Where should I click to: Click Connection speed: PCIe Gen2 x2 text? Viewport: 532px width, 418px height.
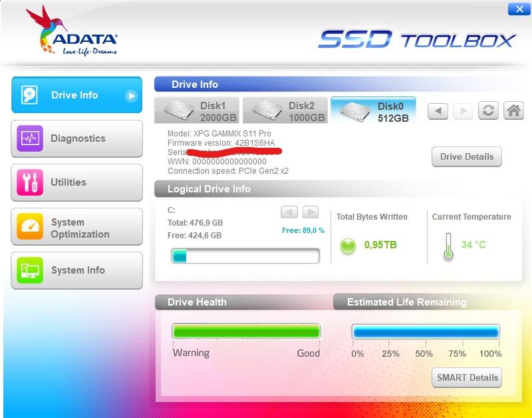(x=228, y=171)
